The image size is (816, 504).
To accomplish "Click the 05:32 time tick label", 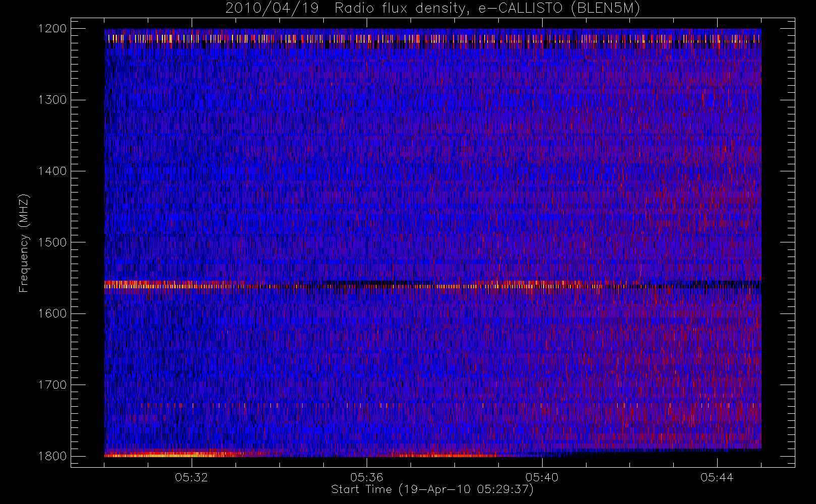I will [x=192, y=477].
